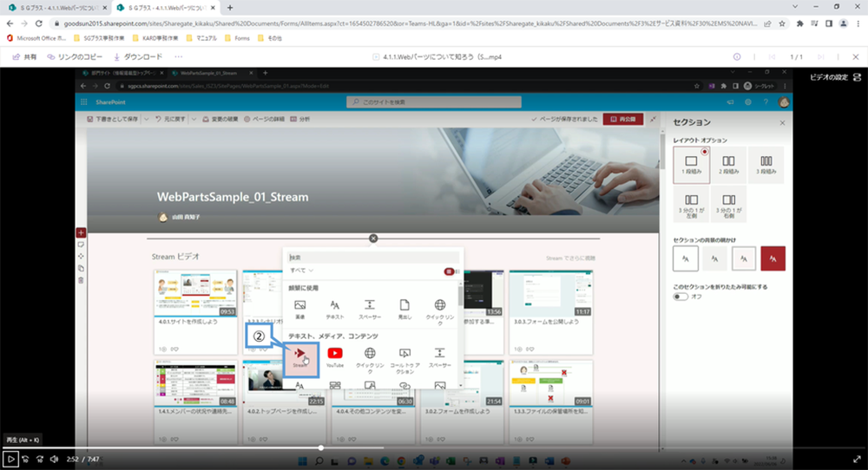Close the セクション panel
This screenshot has width=868, height=470.
(782, 123)
